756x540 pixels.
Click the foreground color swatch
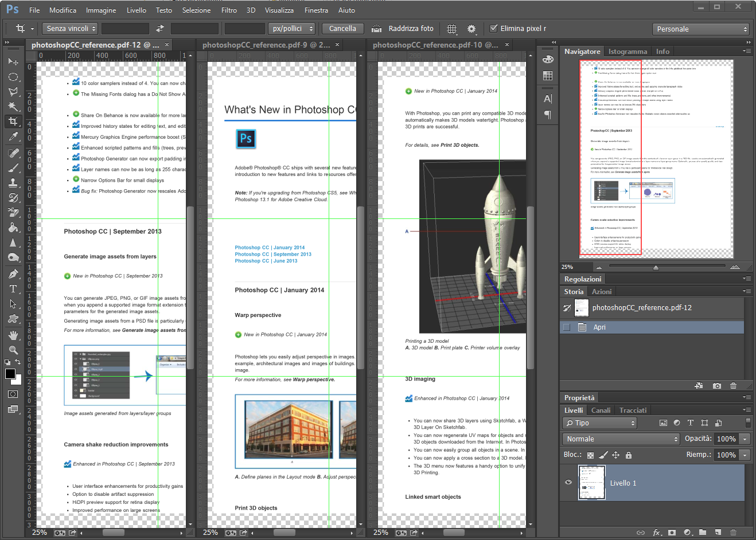tap(10, 374)
